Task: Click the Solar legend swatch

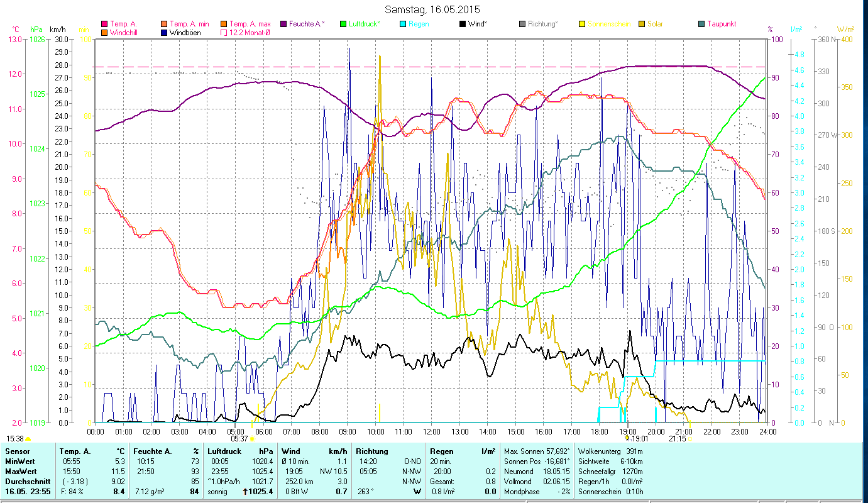Action: (642, 24)
